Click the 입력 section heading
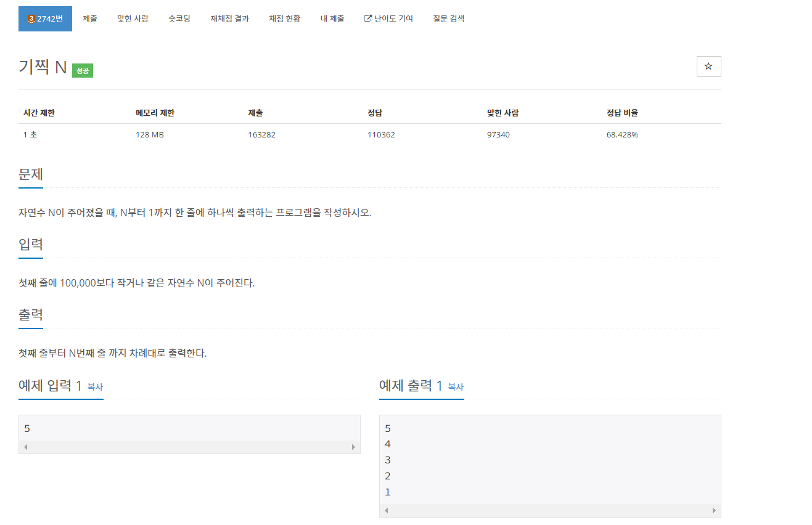The width and height of the screenshot is (812, 525). click(x=31, y=244)
